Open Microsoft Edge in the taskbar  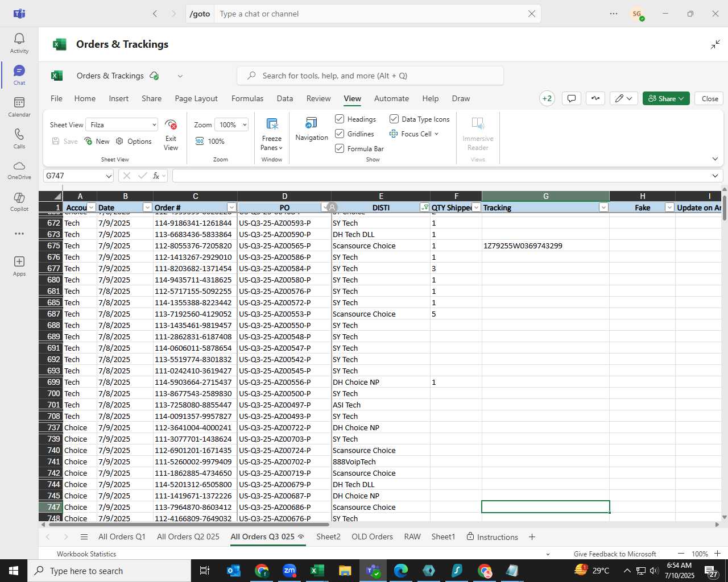(x=400, y=571)
